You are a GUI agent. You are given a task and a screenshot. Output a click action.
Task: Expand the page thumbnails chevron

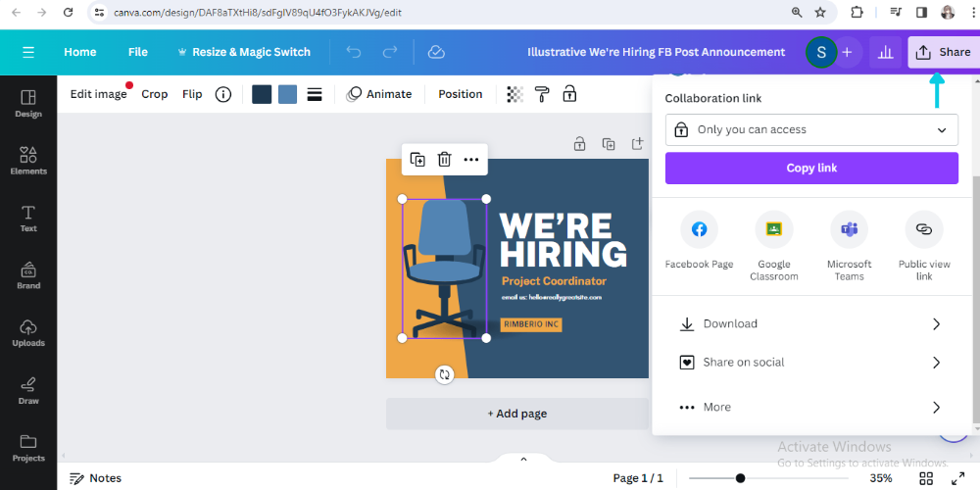click(x=523, y=460)
